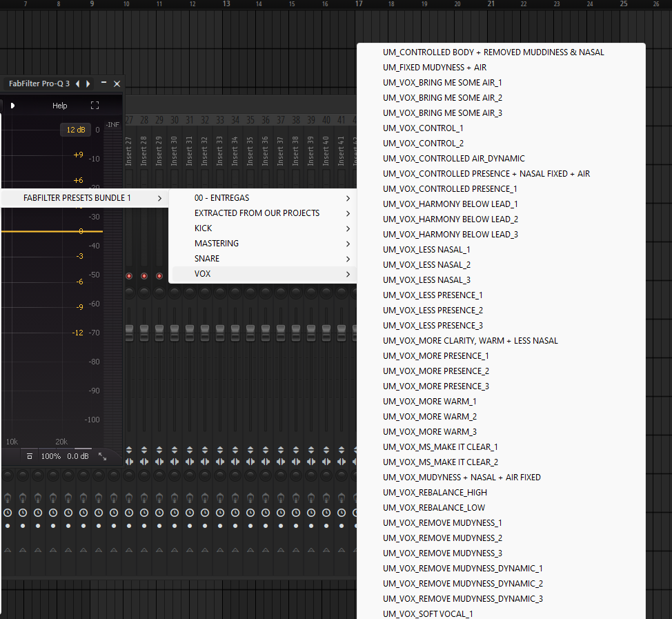672x619 pixels.
Task: Expand the SNARE submenu arrow
Action: coord(348,259)
